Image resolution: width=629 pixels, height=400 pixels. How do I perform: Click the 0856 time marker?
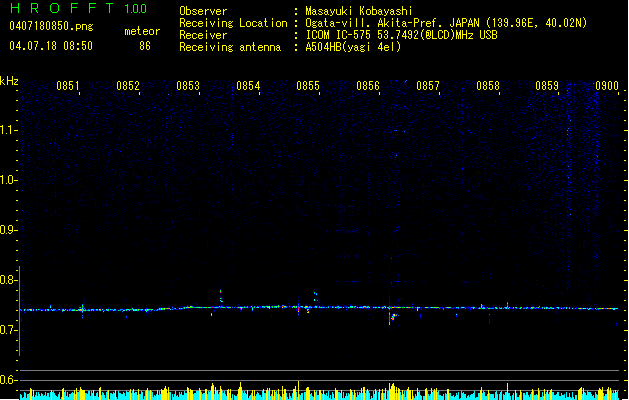(368, 86)
